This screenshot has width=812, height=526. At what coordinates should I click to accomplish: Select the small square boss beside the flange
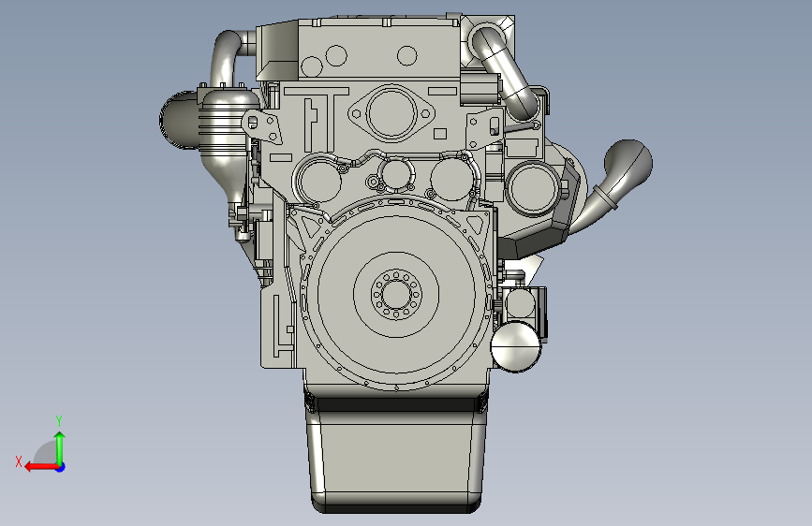440,134
